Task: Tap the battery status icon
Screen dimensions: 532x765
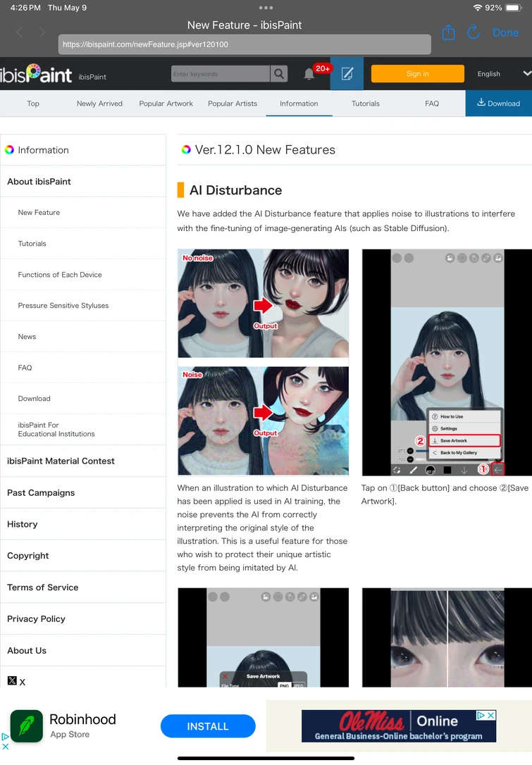Action: pos(514,8)
